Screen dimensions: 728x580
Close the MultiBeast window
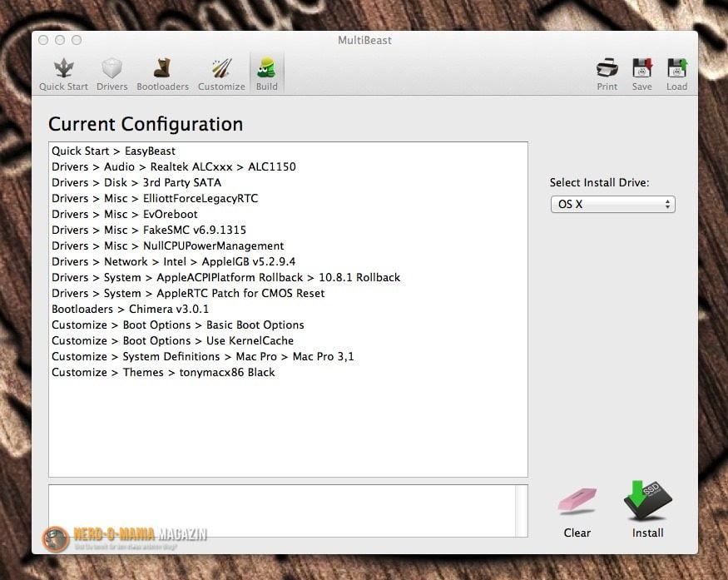click(x=43, y=40)
